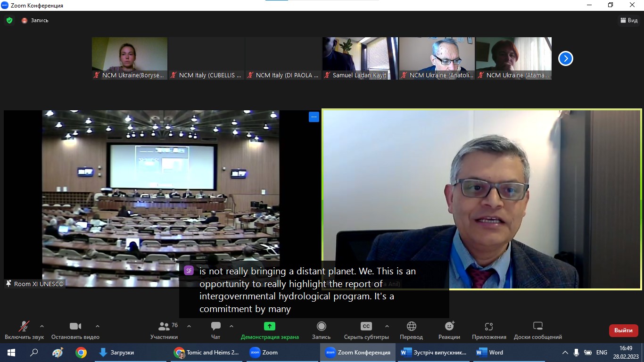The width and height of the screenshot is (644, 362).
Task: Show next participants with the blue arrow
Action: (565, 58)
